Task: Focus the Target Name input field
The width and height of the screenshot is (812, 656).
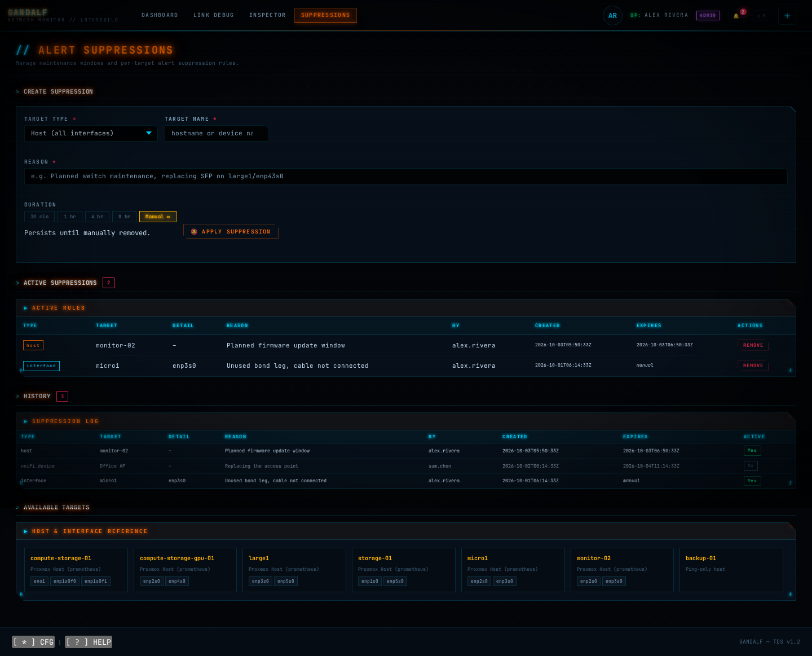Action: click(x=216, y=133)
